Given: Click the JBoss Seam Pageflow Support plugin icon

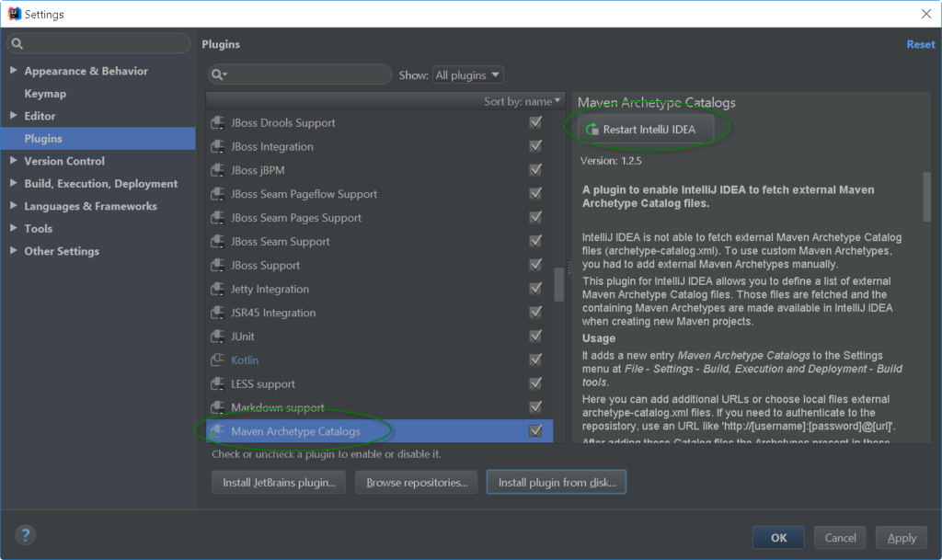Looking at the screenshot, I should tap(217, 194).
